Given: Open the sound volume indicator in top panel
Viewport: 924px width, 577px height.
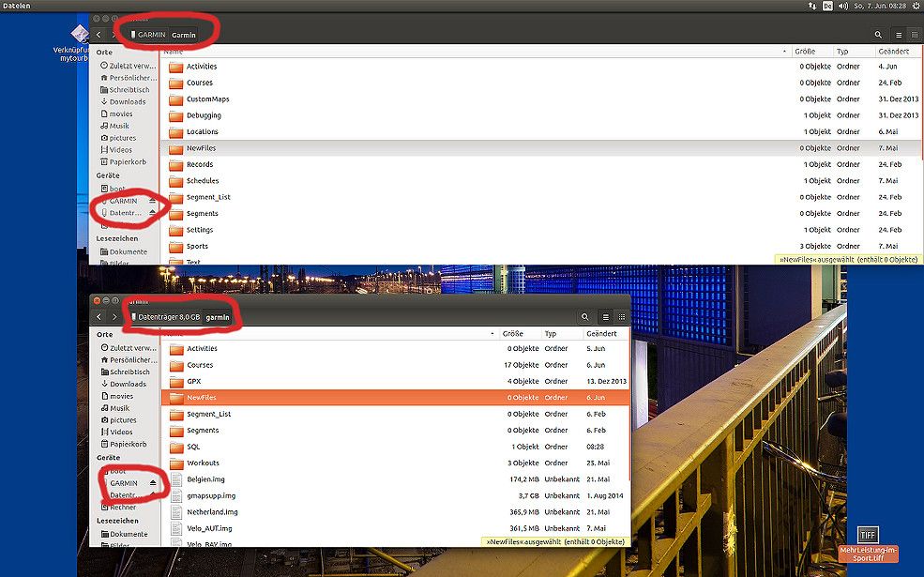Looking at the screenshot, I should tap(842, 6).
